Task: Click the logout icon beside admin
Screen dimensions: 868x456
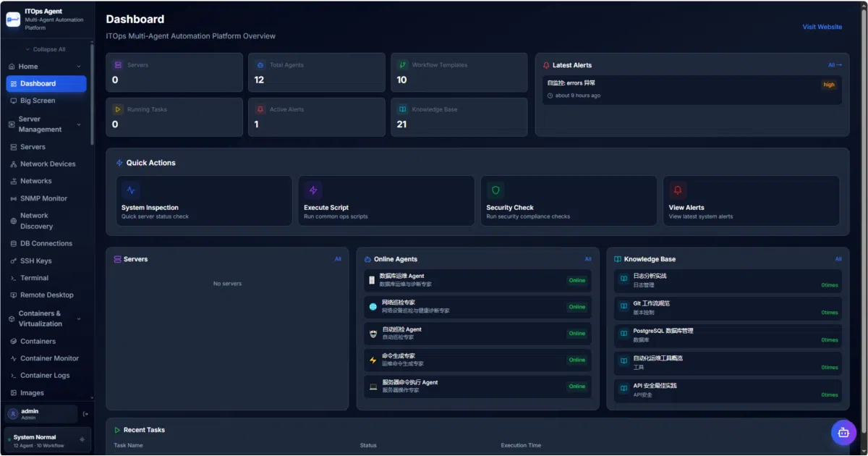Action: (85, 414)
